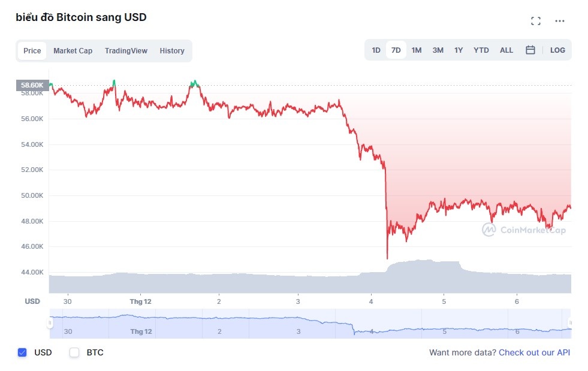Open the fullscreen chart view icon
The image size is (588, 371).
point(535,20)
